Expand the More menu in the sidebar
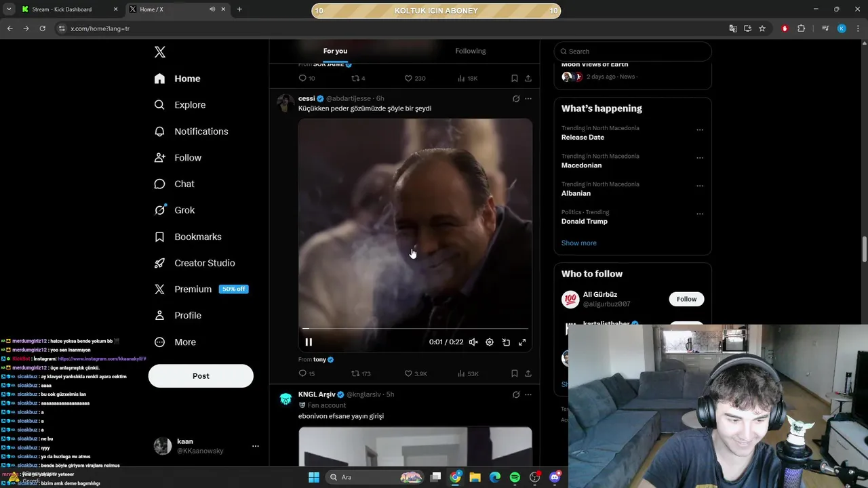The width and height of the screenshot is (868, 488). tap(175, 342)
